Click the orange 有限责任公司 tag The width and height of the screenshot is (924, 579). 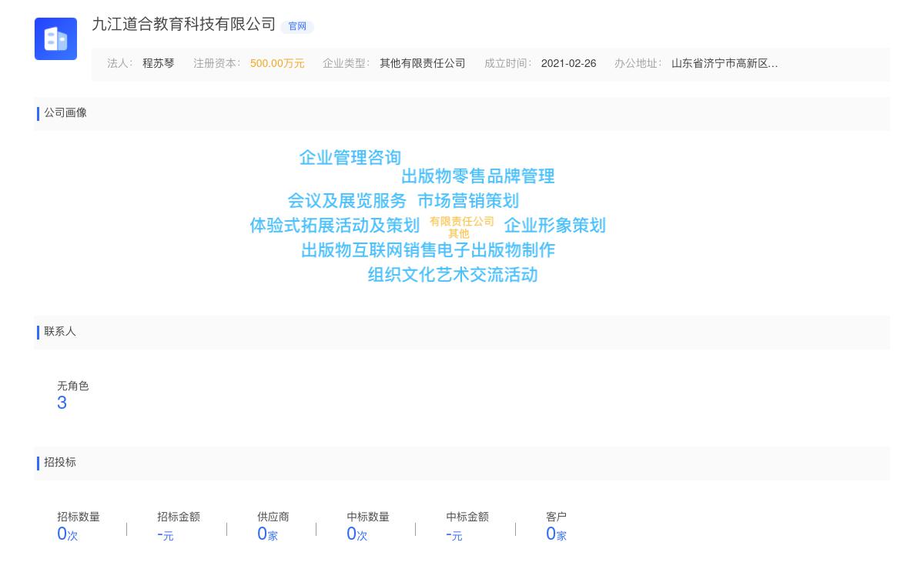point(462,222)
